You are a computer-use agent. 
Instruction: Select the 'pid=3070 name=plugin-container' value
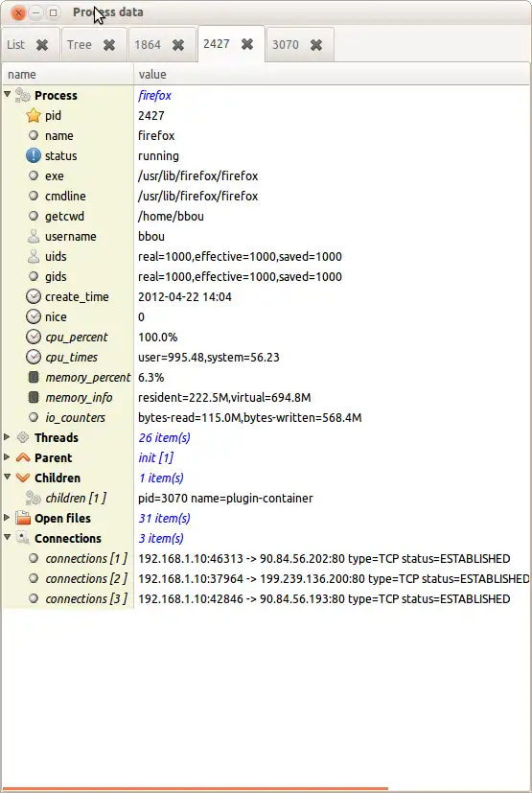pos(225,499)
